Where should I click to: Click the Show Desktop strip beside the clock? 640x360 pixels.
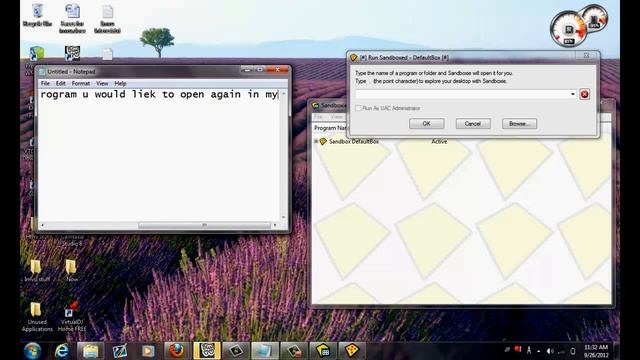616,351
